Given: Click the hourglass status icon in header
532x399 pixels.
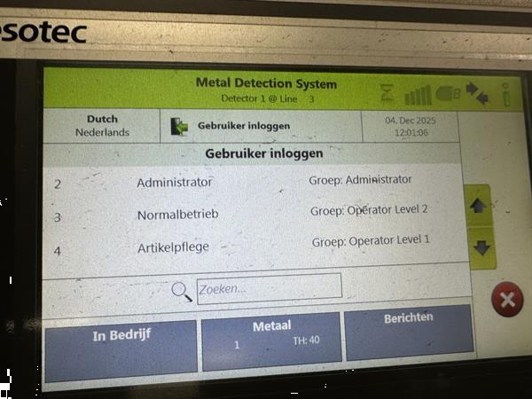Looking at the screenshot, I should point(387,93).
